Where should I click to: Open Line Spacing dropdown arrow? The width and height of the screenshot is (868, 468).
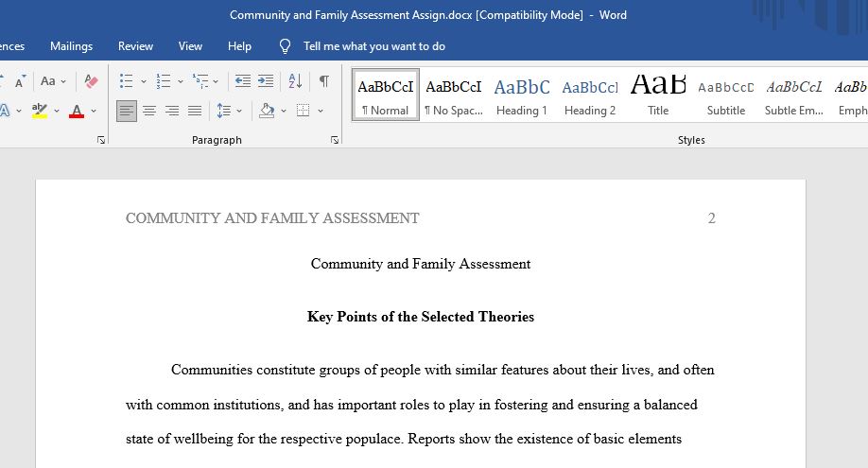(x=239, y=111)
